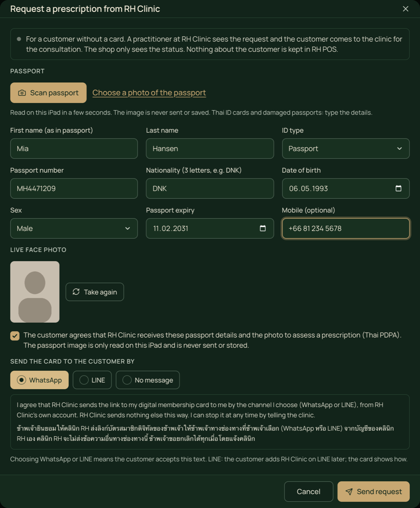Click the 'Choosing WhatsApp or LINE means' note
Screen dimensions: 420x508
click(209, 459)
